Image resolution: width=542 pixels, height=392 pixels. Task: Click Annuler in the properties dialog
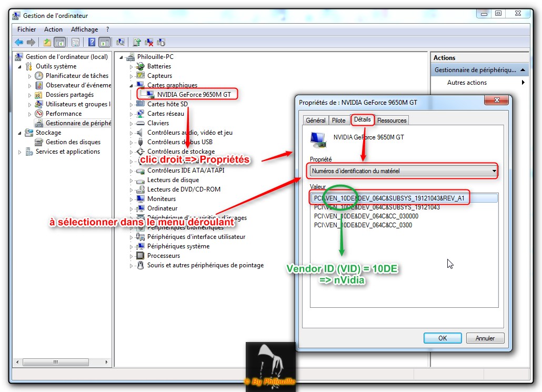click(x=485, y=338)
